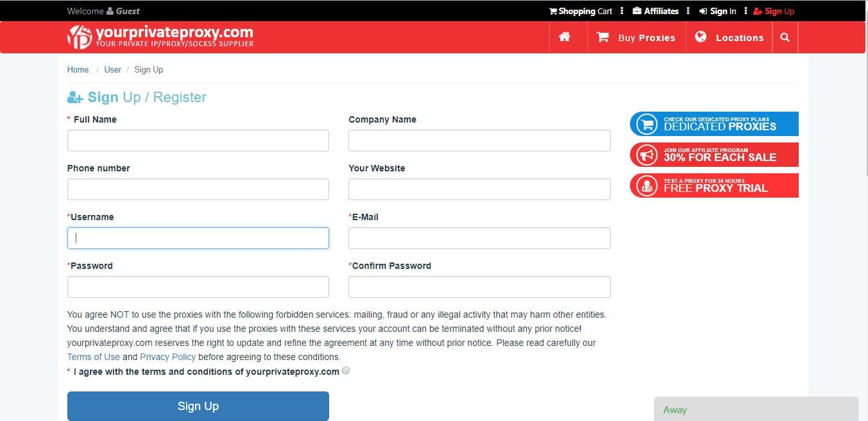Open the Buy Proxies menu item
Viewport: 868px width, 421px height.
point(636,37)
